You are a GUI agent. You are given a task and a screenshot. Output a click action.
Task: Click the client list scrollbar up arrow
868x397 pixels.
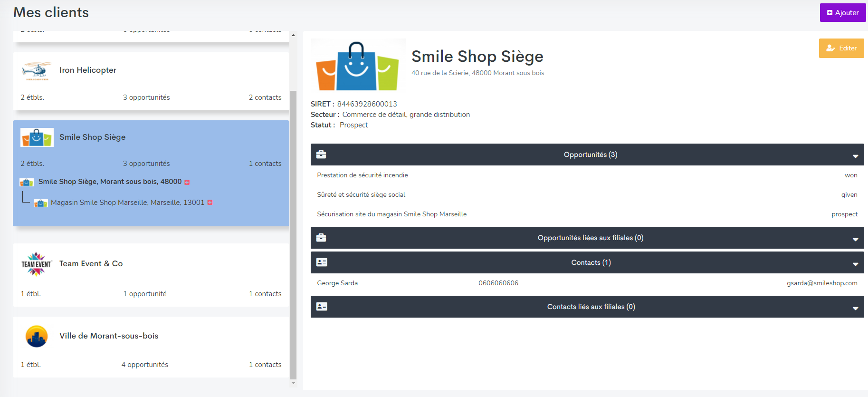point(293,35)
